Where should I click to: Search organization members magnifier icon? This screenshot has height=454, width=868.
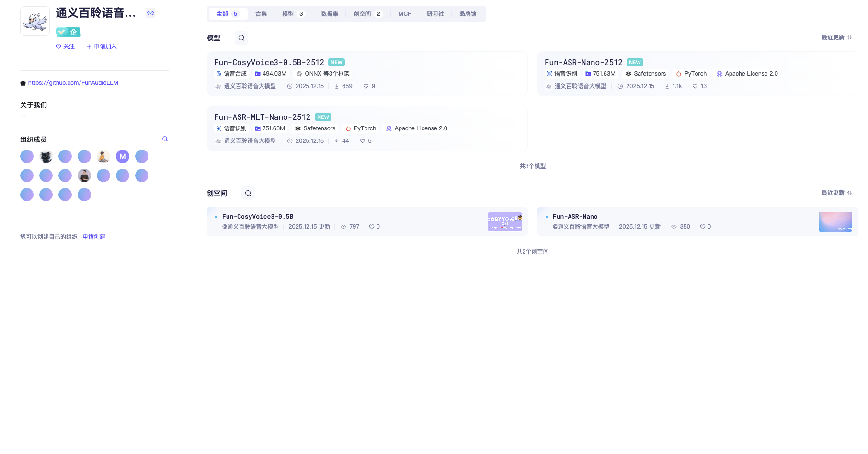point(165,139)
